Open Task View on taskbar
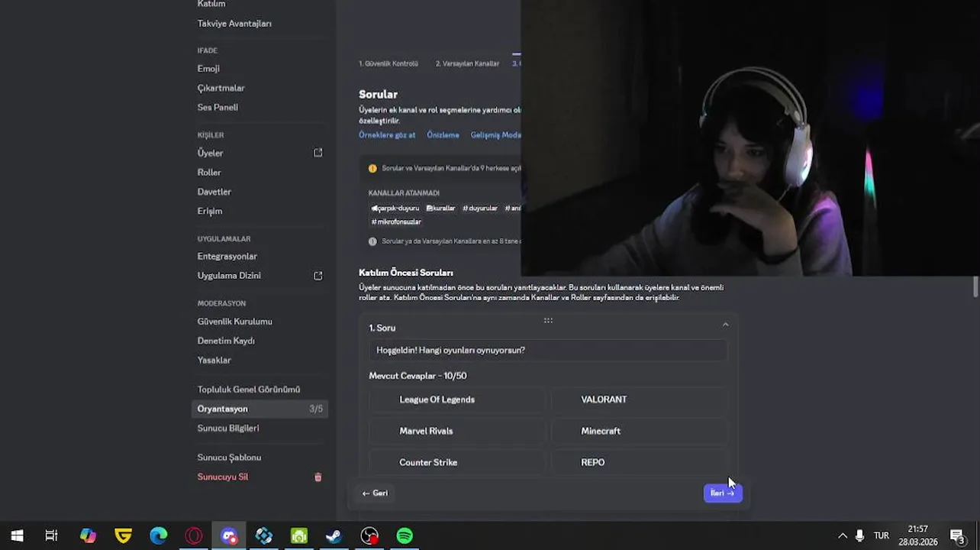Screen dimensions: 980x550 pos(51,536)
